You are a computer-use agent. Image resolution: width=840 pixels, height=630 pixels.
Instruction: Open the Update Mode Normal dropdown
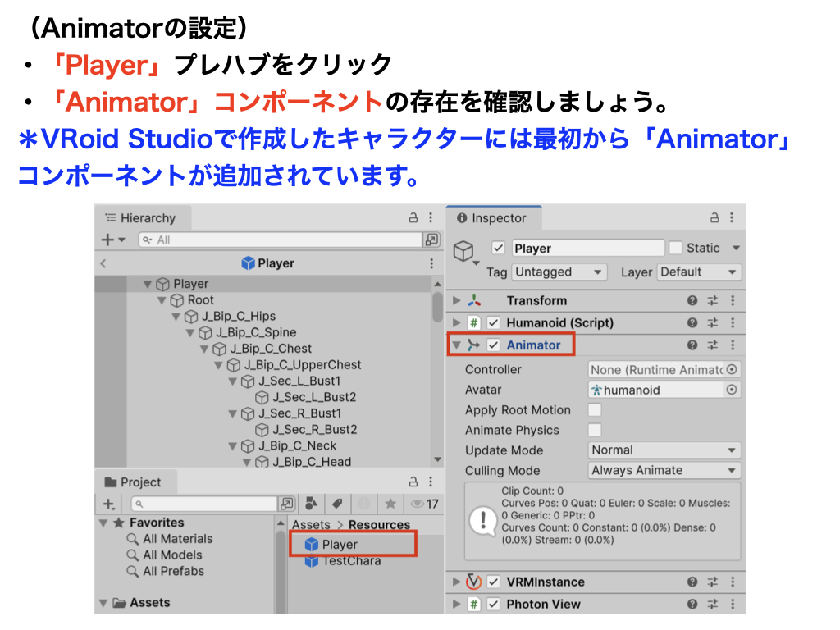[664, 450]
